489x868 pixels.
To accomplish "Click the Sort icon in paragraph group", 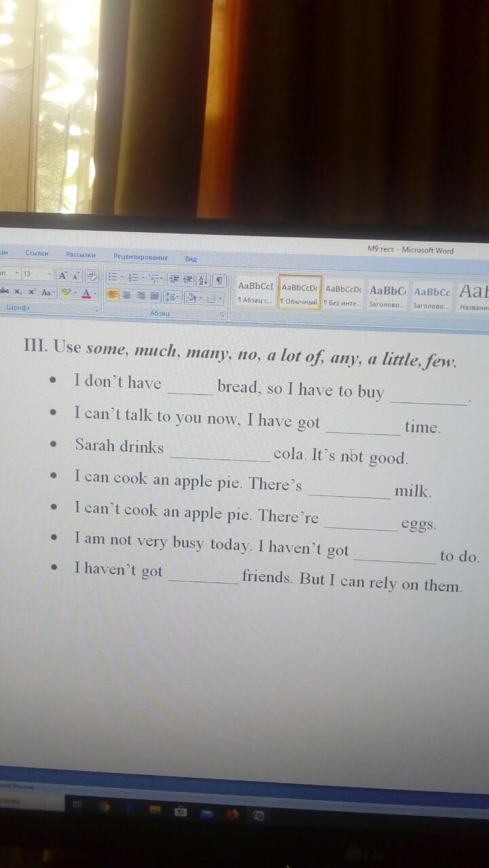I will [203, 280].
